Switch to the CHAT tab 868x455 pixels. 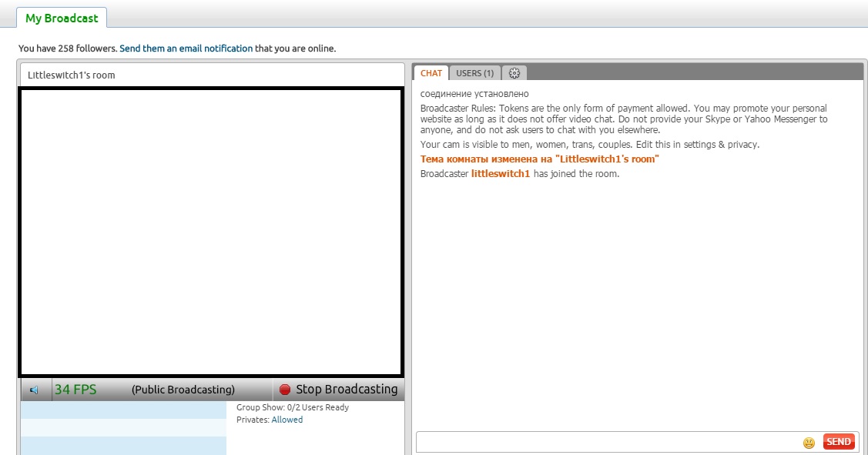(x=431, y=73)
